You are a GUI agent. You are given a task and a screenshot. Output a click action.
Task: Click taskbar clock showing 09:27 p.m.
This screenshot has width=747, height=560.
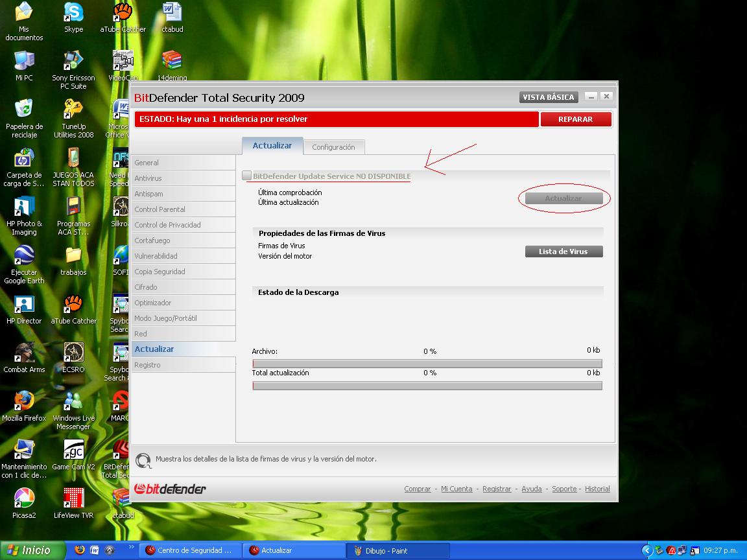(x=720, y=550)
